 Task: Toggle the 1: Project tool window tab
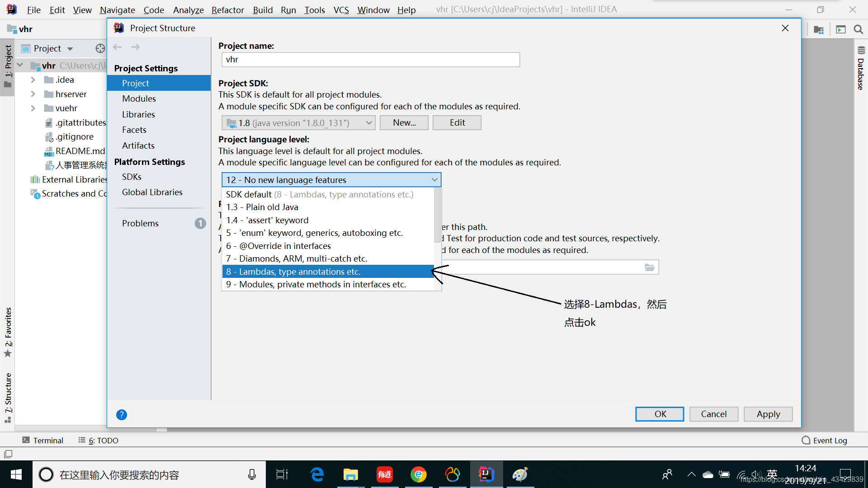[8, 66]
